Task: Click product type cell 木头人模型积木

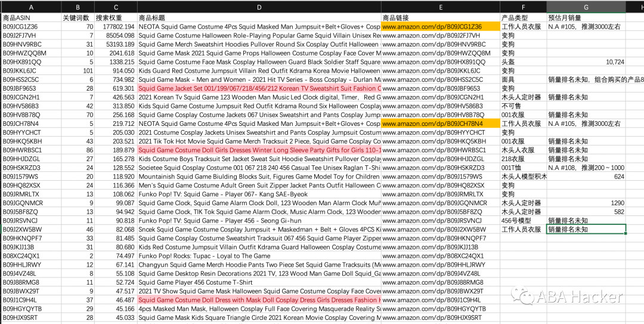Action: (x=524, y=177)
